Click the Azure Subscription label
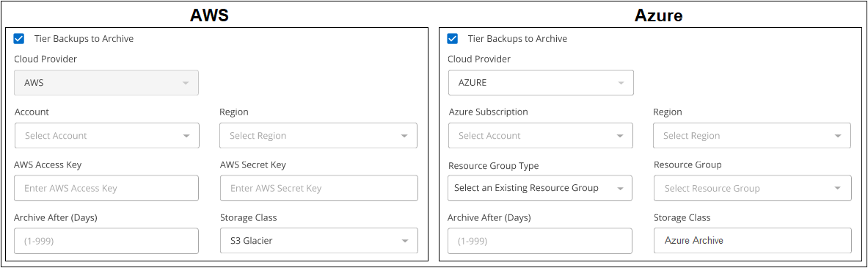 pos(488,112)
